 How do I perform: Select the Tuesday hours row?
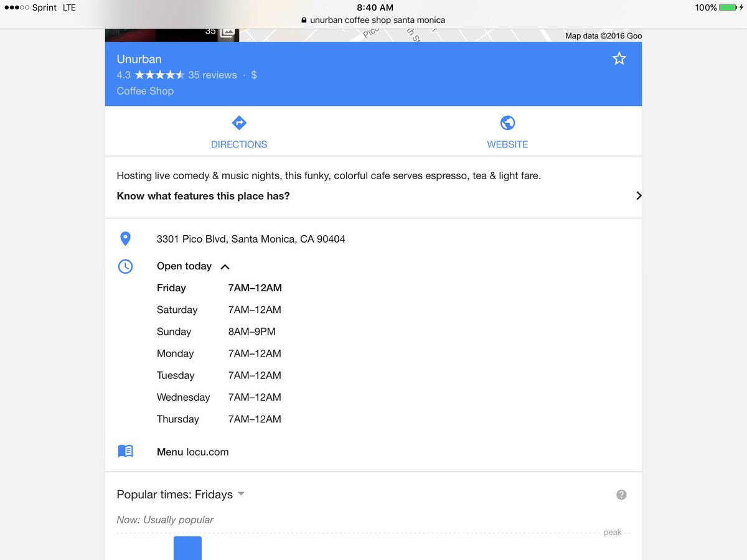(x=219, y=375)
